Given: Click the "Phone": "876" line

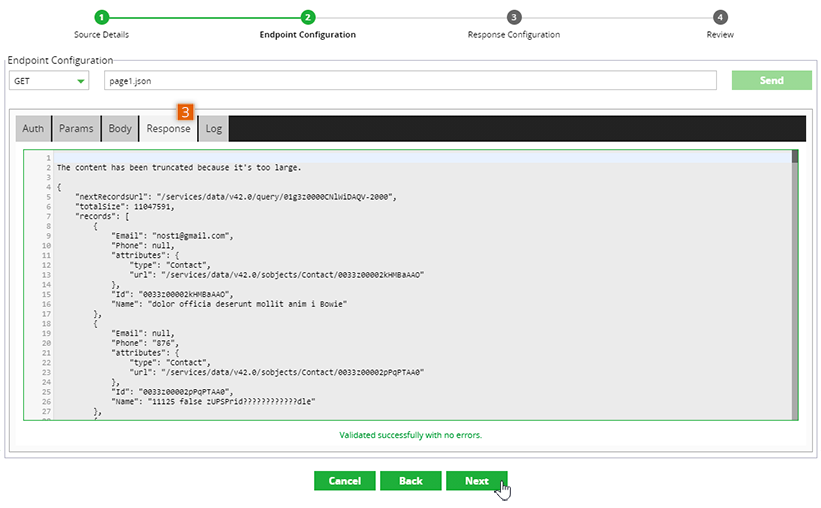Looking at the screenshot, I should click(x=145, y=343).
